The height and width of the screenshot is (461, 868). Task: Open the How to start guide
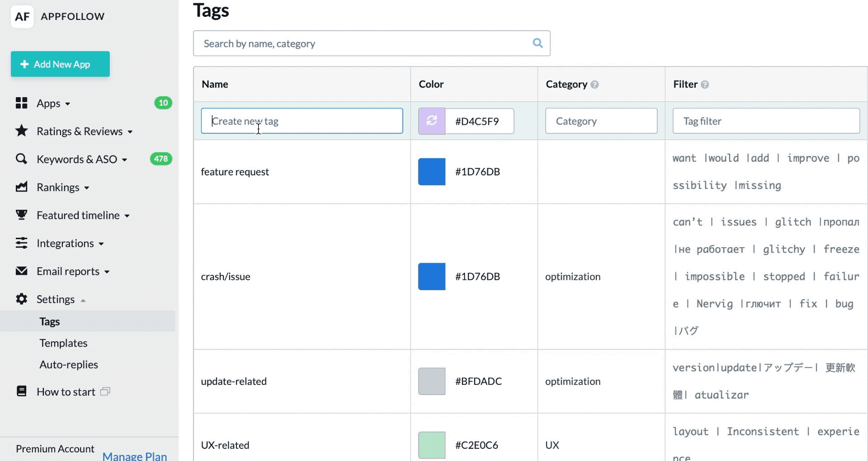[66, 392]
